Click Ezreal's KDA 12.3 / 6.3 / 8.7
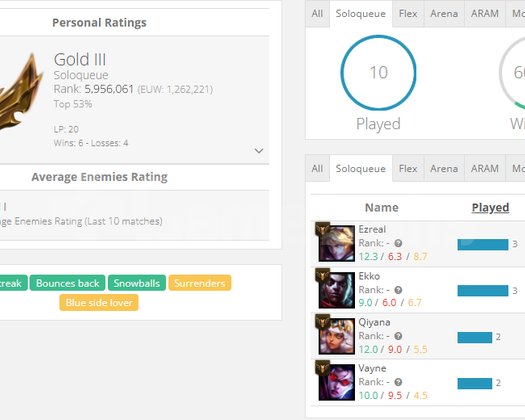This screenshot has width=525, height=420. [393, 257]
